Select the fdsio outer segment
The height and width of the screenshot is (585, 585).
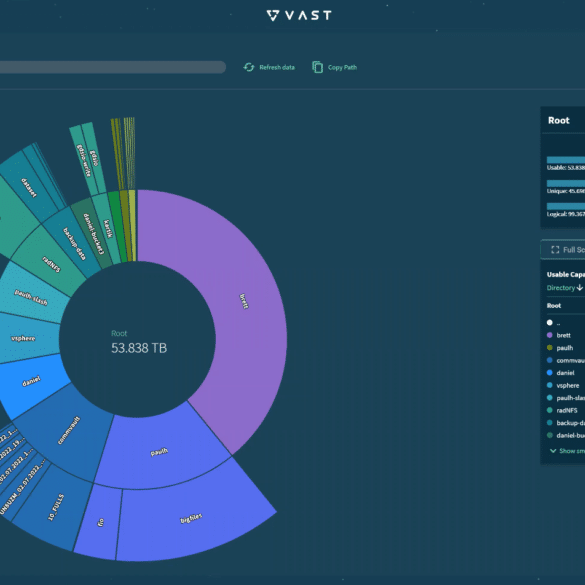(x=94, y=157)
